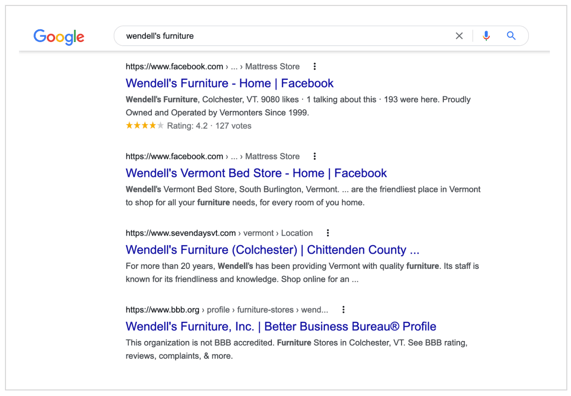571x396 pixels.
Task: Click the '127 votes' rating text
Action: coord(233,126)
